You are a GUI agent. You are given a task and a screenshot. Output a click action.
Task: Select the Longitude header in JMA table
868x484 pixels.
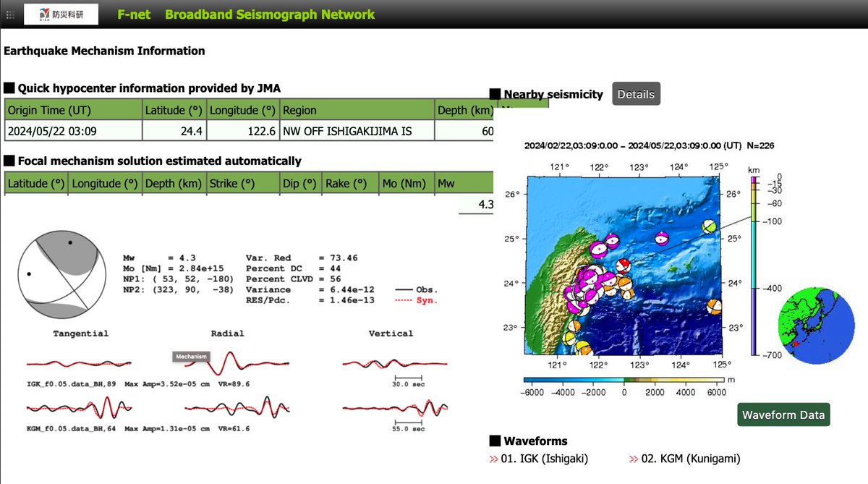243,110
